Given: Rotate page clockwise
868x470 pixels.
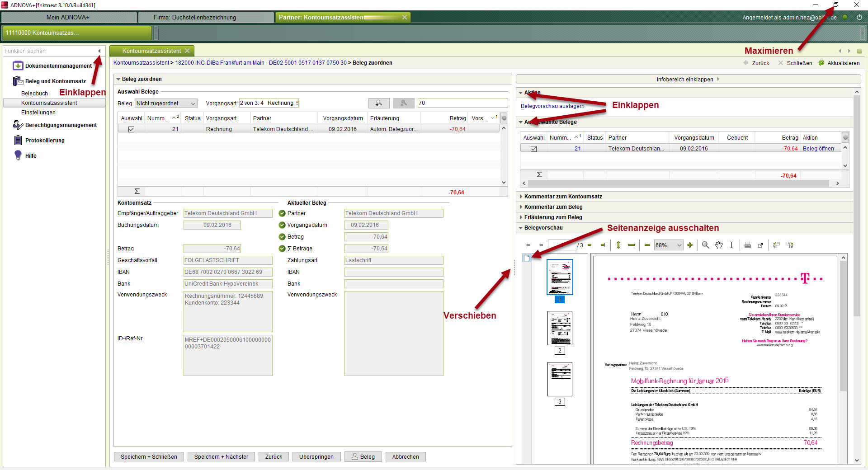Looking at the screenshot, I should click(x=790, y=245).
